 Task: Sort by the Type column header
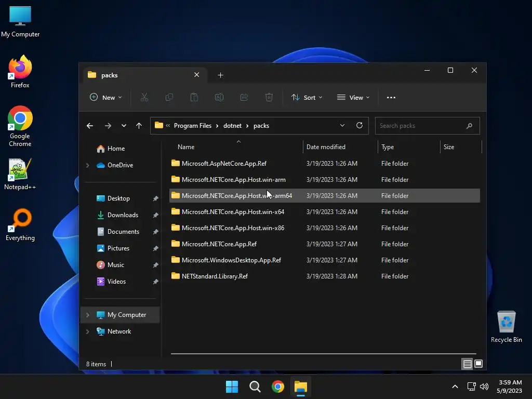409,147
